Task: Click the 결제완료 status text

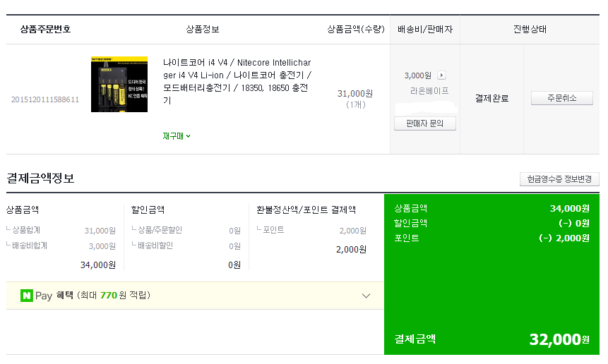Action: (491, 99)
